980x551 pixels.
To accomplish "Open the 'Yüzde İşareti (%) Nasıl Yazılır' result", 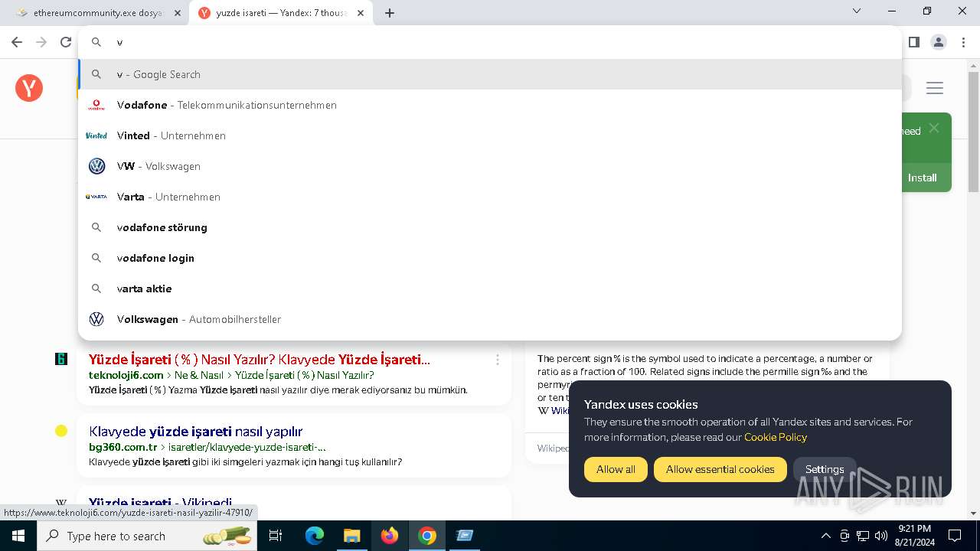I will pos(260,360).
